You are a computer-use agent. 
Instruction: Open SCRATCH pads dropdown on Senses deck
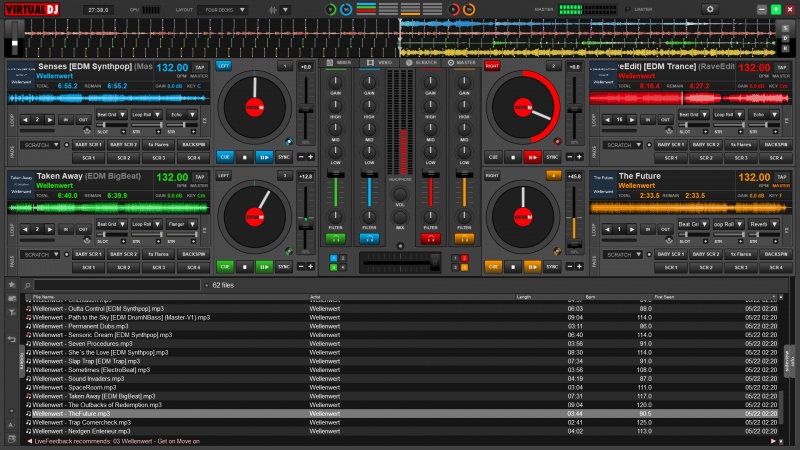click(40, 145)
